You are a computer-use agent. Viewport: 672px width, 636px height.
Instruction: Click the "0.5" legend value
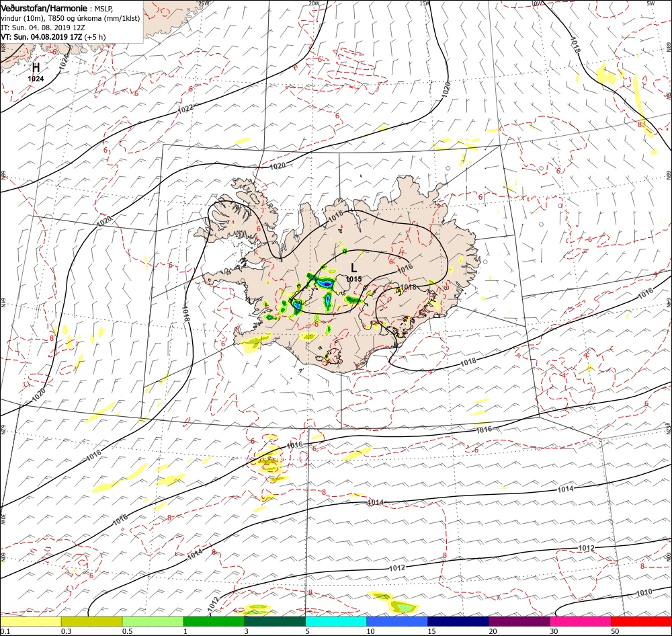click(x=128, y=631)
